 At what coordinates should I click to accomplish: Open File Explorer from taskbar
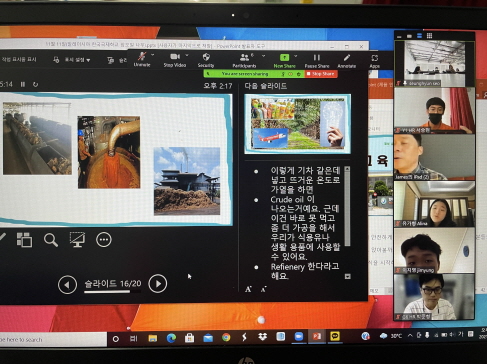coord(153,338)
